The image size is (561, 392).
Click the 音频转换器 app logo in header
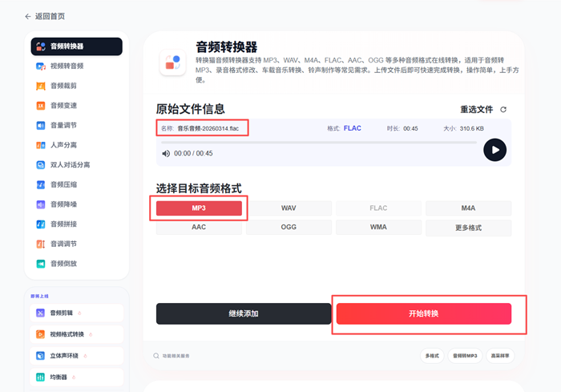172,63
